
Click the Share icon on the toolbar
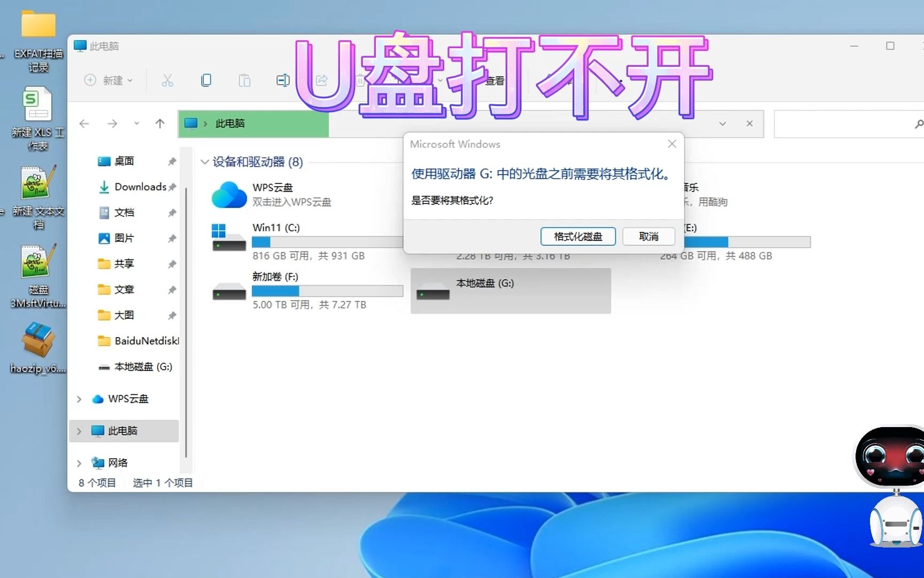tap(321, 80)
